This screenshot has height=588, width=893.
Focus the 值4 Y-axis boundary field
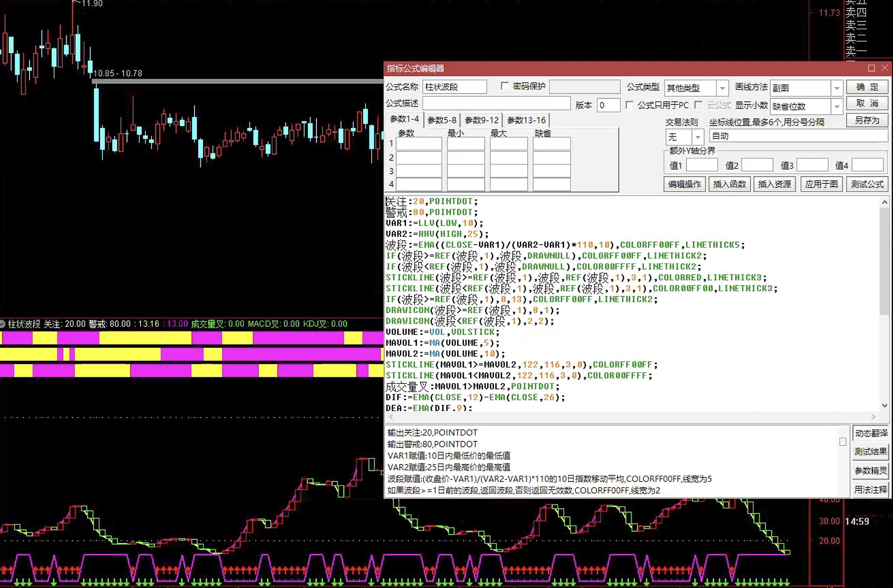click(867, 165)
